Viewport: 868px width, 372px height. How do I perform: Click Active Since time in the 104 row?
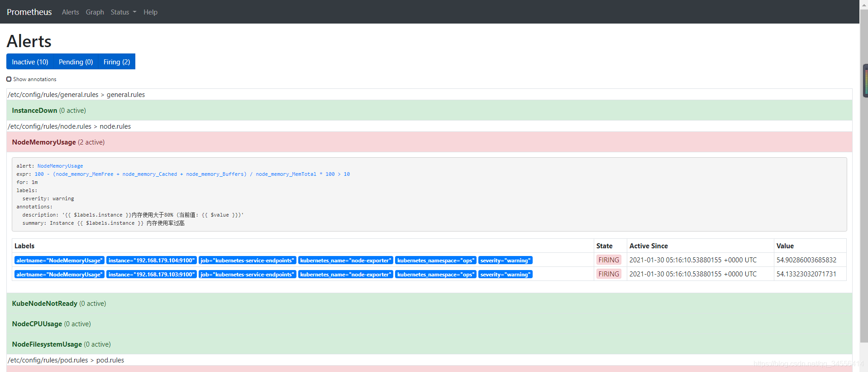[x=693, y=260]
